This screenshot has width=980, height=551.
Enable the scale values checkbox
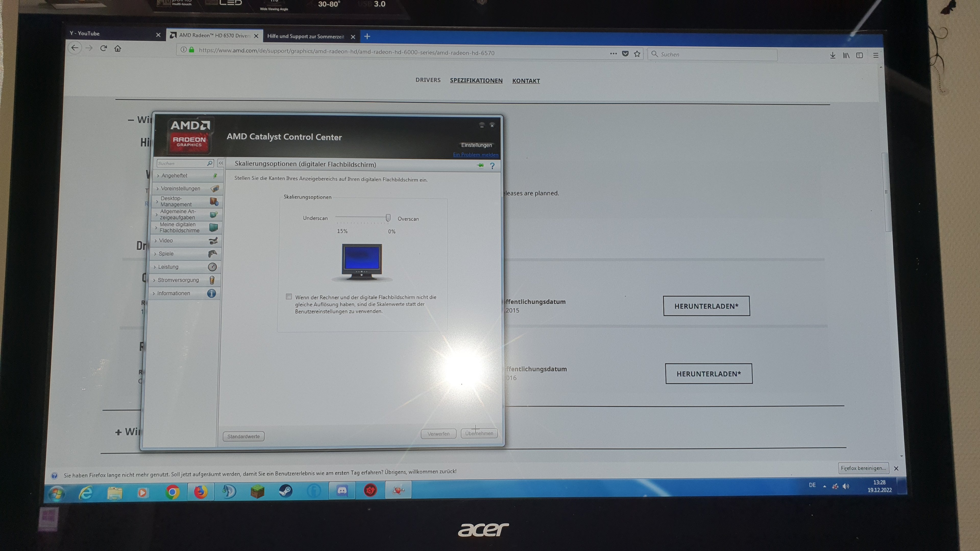point(289,297)
